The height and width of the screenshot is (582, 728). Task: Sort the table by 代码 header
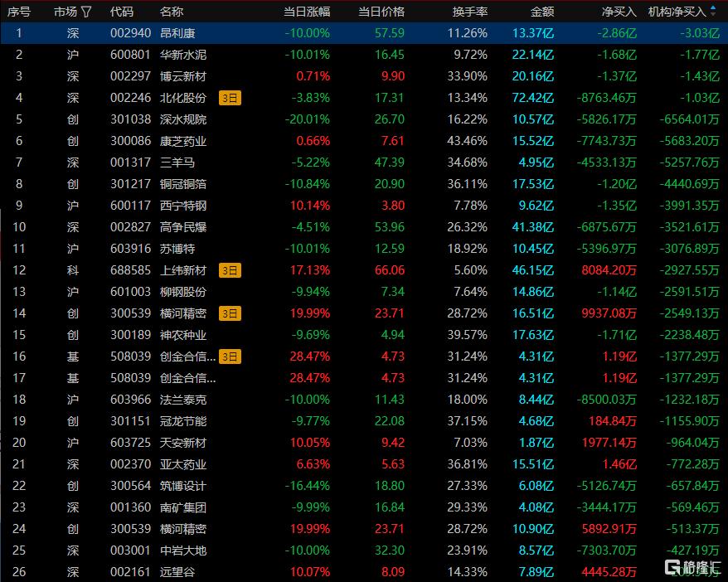tap(122, 12)
